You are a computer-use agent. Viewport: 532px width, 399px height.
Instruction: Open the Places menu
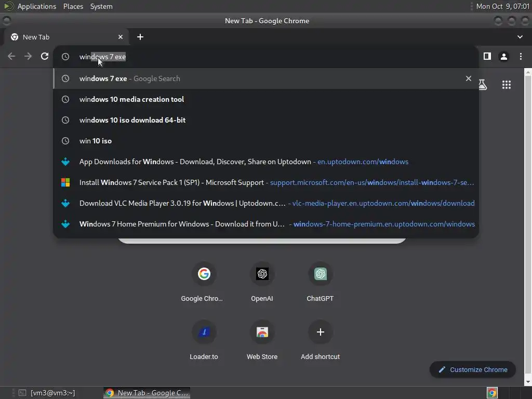pos(73,6)
